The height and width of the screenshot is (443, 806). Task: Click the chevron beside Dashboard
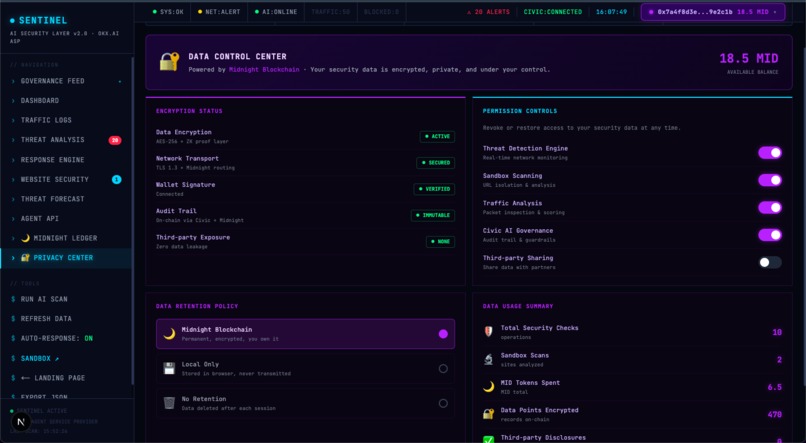click(13, 101)
